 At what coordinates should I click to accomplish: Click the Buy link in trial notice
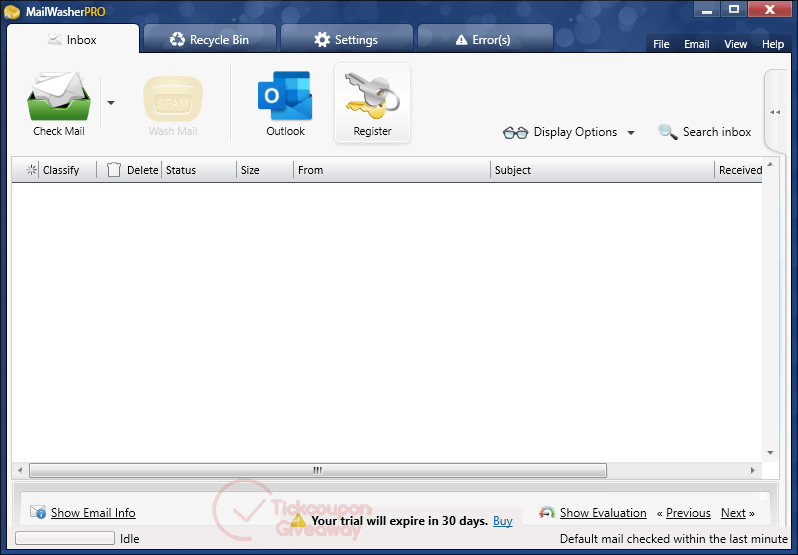pyautogui.click(x=503, y=521)
